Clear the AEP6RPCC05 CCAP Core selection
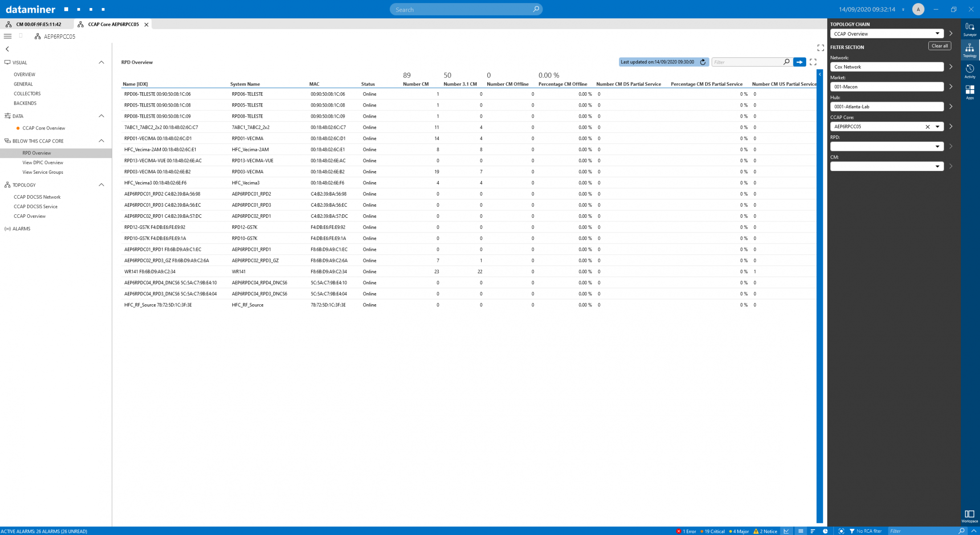The width and height of the screenshot is (980, 535). [927, 127]
